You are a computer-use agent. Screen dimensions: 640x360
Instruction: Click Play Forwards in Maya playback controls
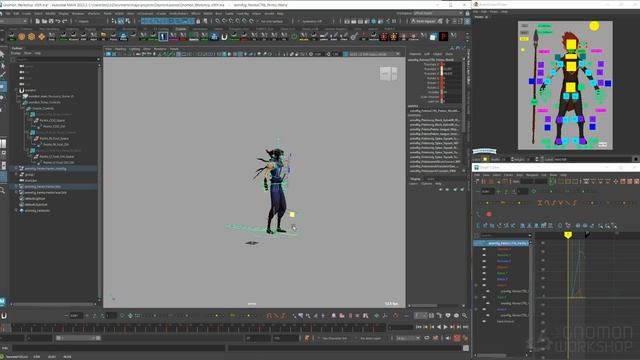(445, 327)
